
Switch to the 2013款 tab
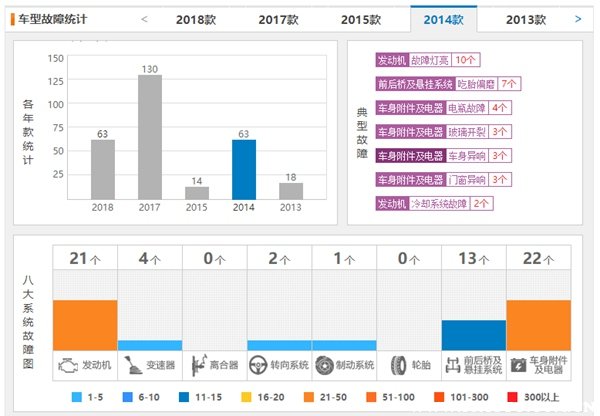[526, 19]
